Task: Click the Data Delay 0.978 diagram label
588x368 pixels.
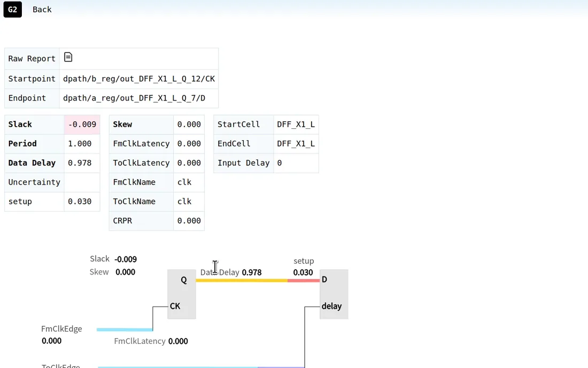Action: [x=230, y=272]
